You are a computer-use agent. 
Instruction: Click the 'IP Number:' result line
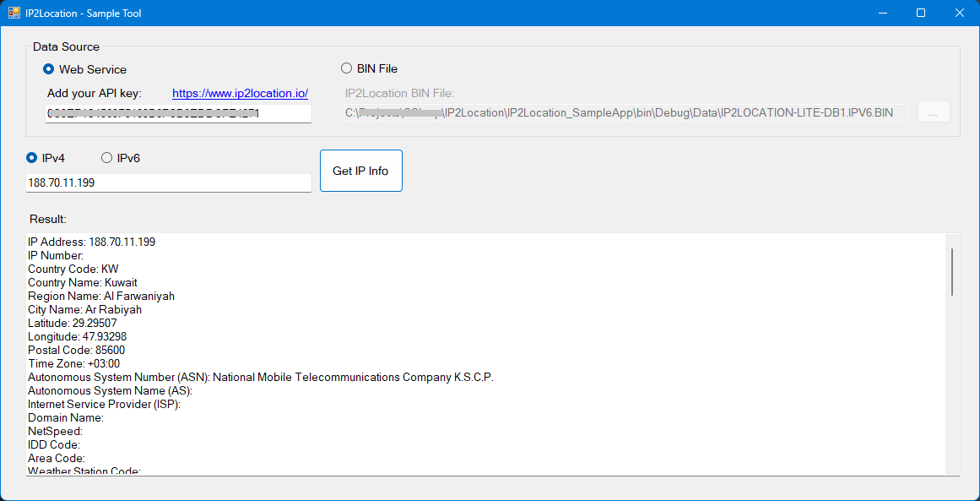(x=56, y=256)
